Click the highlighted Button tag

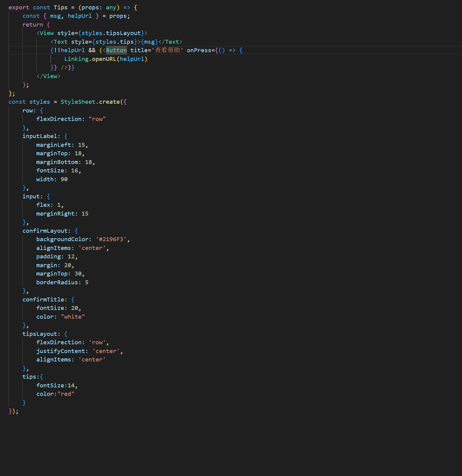coord(116,50)
